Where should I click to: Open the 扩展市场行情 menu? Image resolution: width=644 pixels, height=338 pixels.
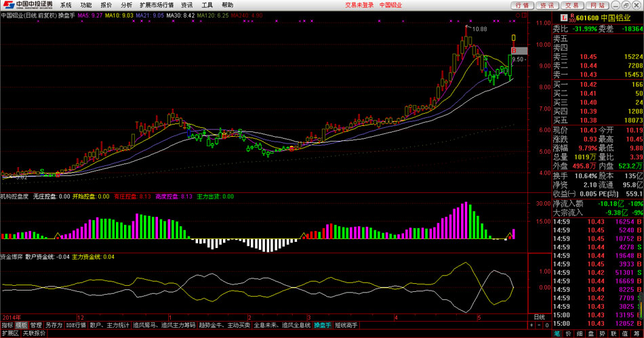157,5
